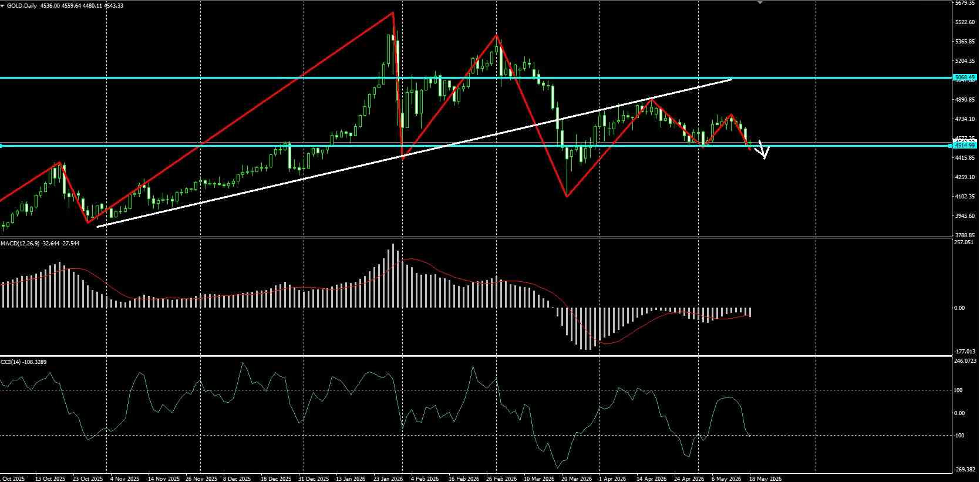This screenshot has height=482, width=980.
Task: Click the 4734.10 price scale value
Action: (x=965, y=119)
